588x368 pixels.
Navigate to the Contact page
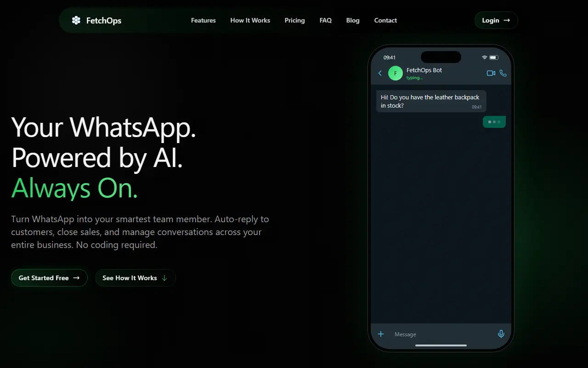385,20
